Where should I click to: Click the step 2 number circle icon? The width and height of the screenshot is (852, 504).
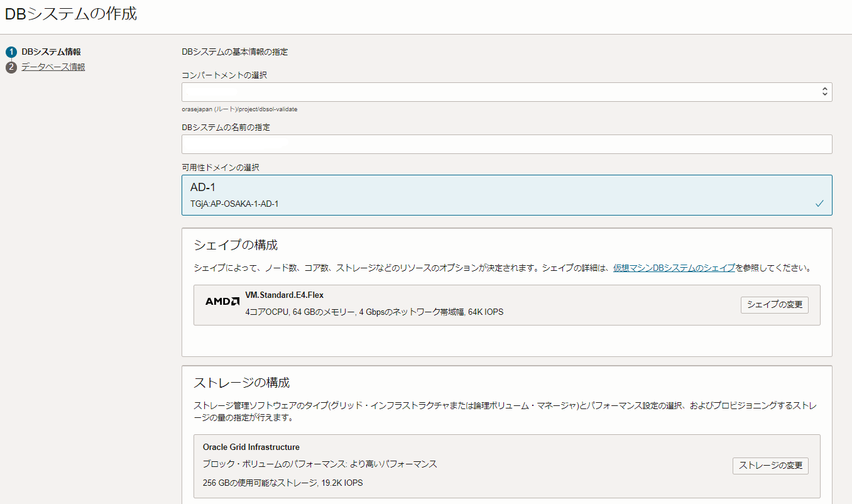(11, 67)
